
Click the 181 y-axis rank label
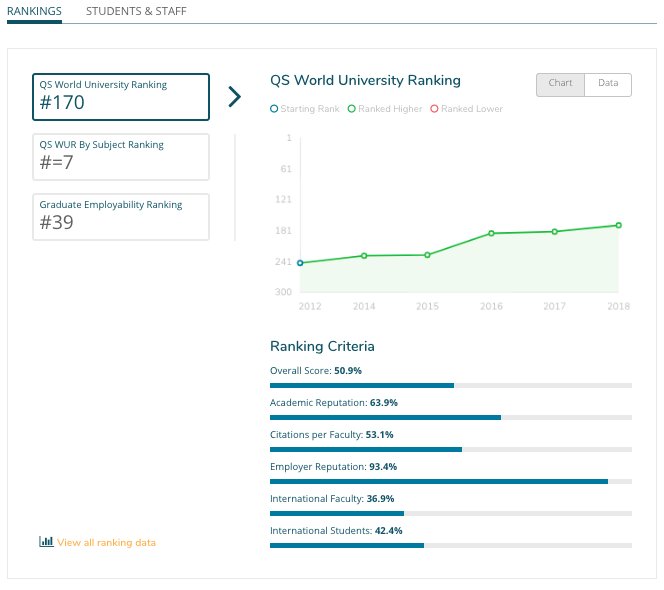[284, 231]
